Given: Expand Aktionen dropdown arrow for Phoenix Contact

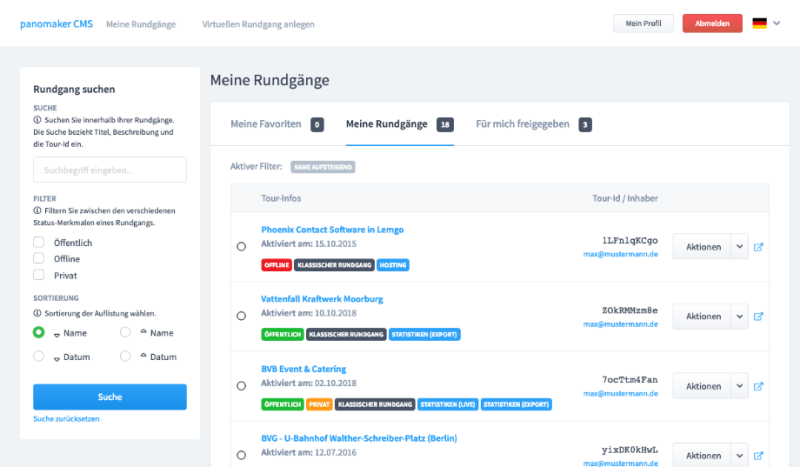Looking at the screenshot, I should 740,247.
